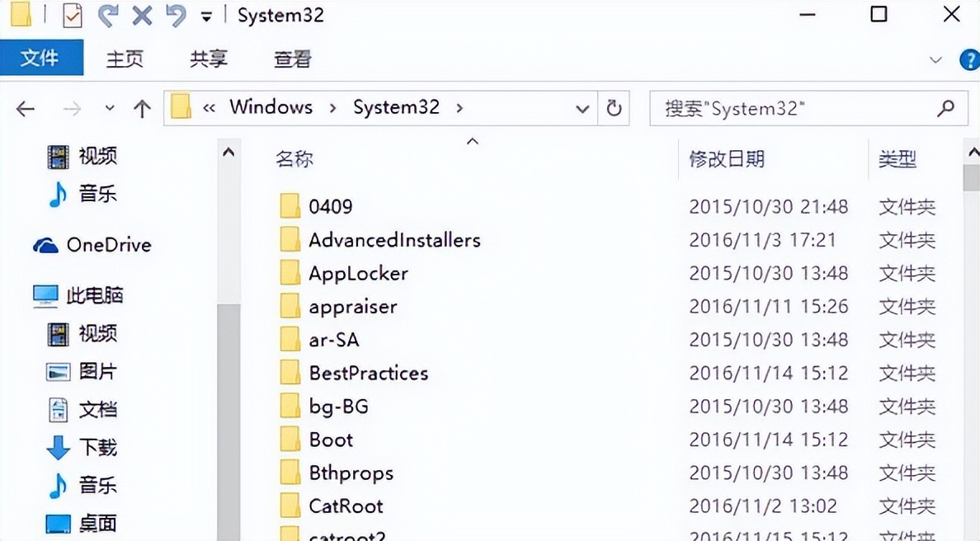Select the BestPractices folder
This screenshot has width=980, height=541.
[x=369, y=373]
